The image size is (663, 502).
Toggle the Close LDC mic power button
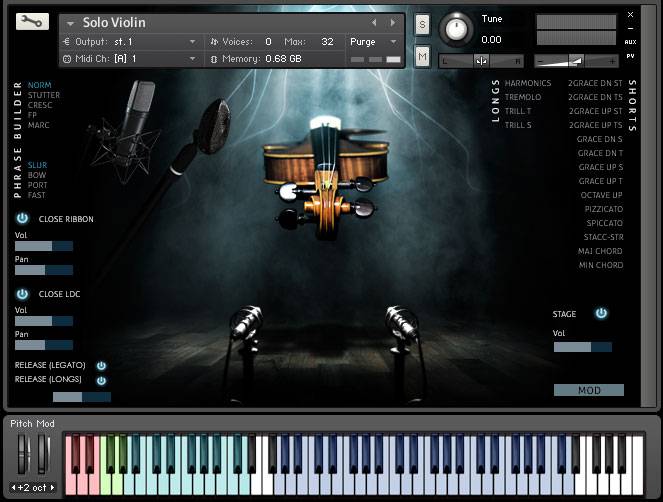tap(22, 294)
